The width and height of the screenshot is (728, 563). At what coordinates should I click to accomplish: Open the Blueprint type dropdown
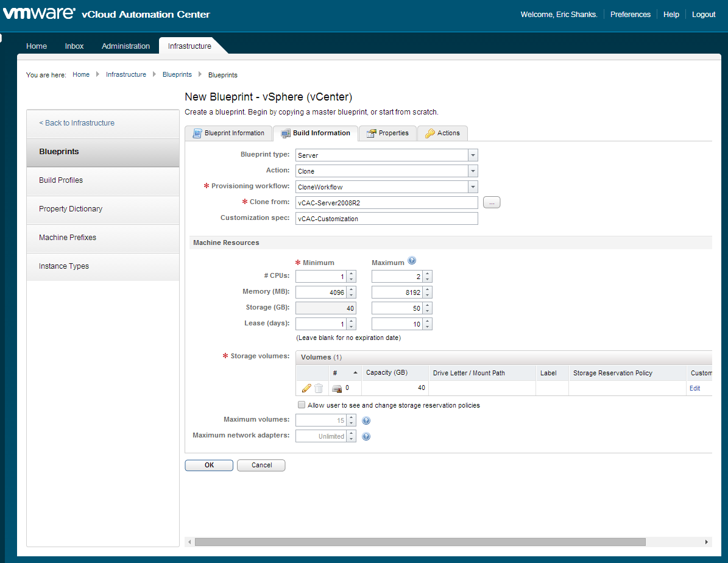click(473, 155)
